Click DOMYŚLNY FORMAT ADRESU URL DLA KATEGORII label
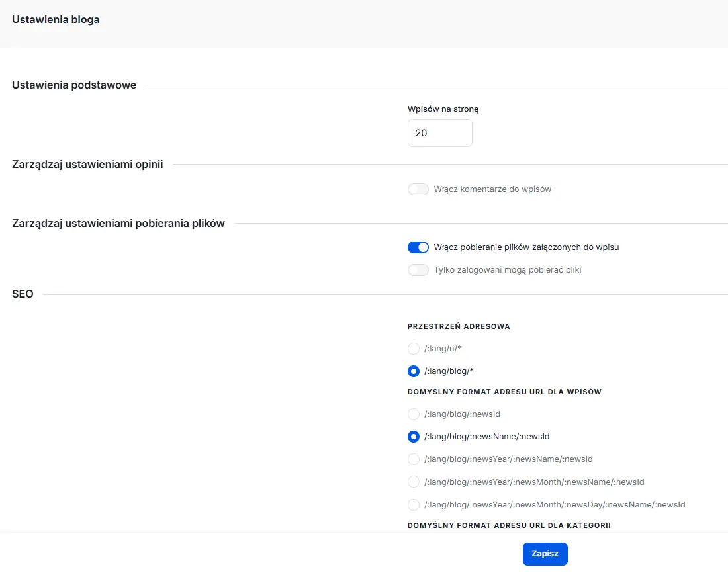The image size is (728, 573). tap(509, 525)
